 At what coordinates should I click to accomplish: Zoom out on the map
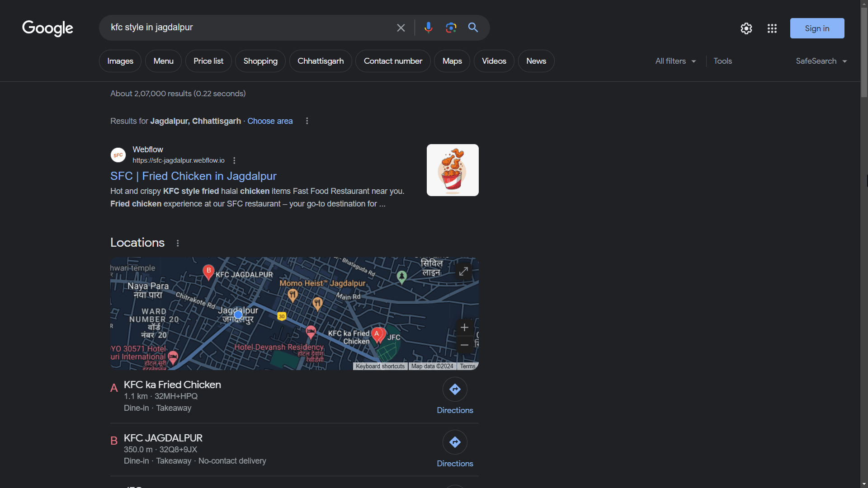(x=464, y=345)
